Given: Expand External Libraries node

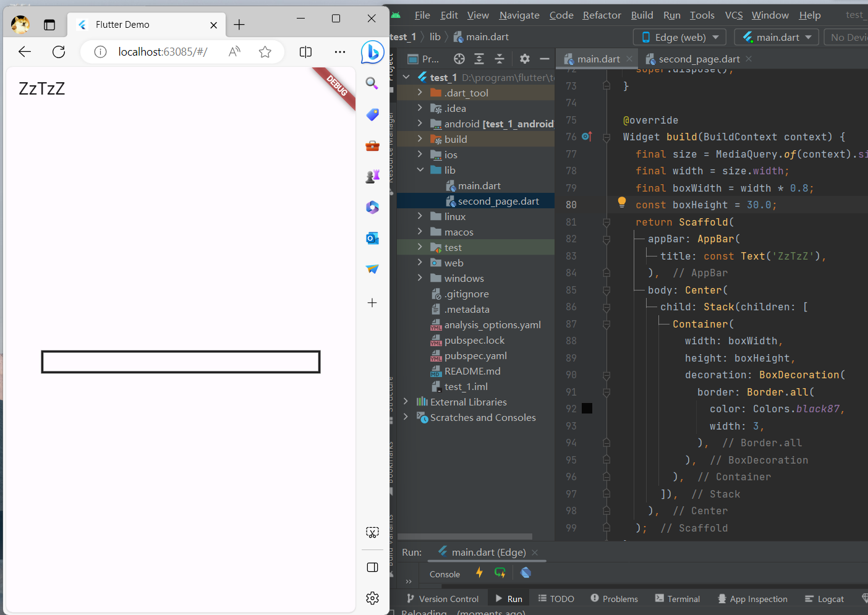Looking at the screenshot, I should [406, 402].
